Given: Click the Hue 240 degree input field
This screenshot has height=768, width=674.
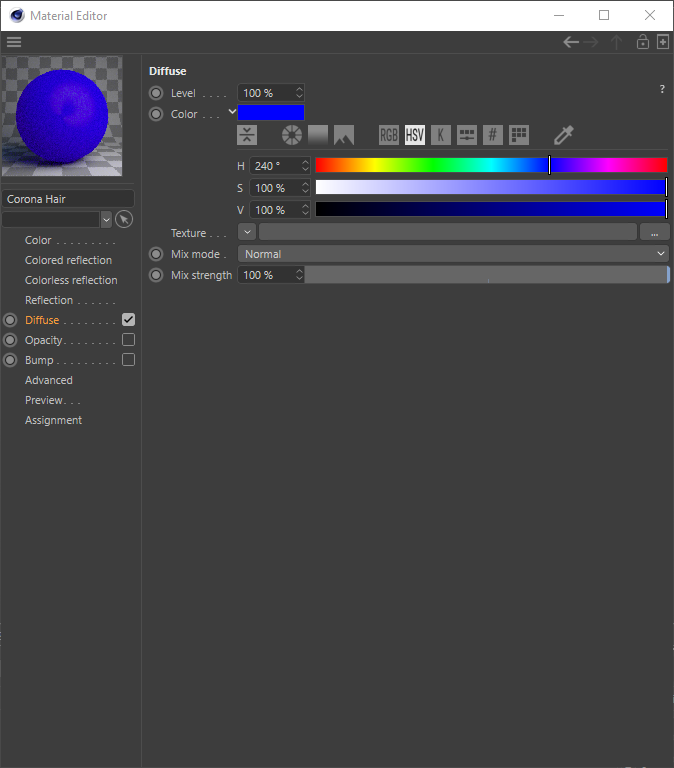Looking at the screenshot, I should pyautogui.click(x=275, y=166).
